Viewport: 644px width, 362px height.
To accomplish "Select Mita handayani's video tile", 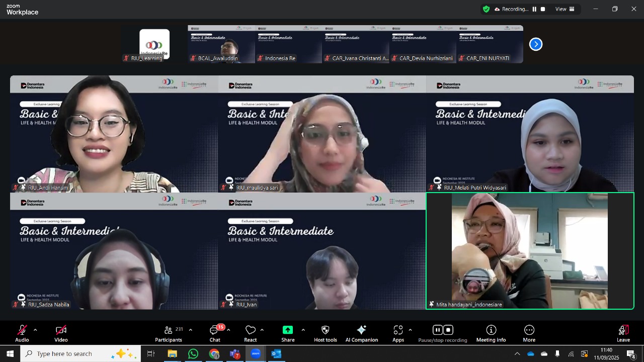I will pos(530,250).
